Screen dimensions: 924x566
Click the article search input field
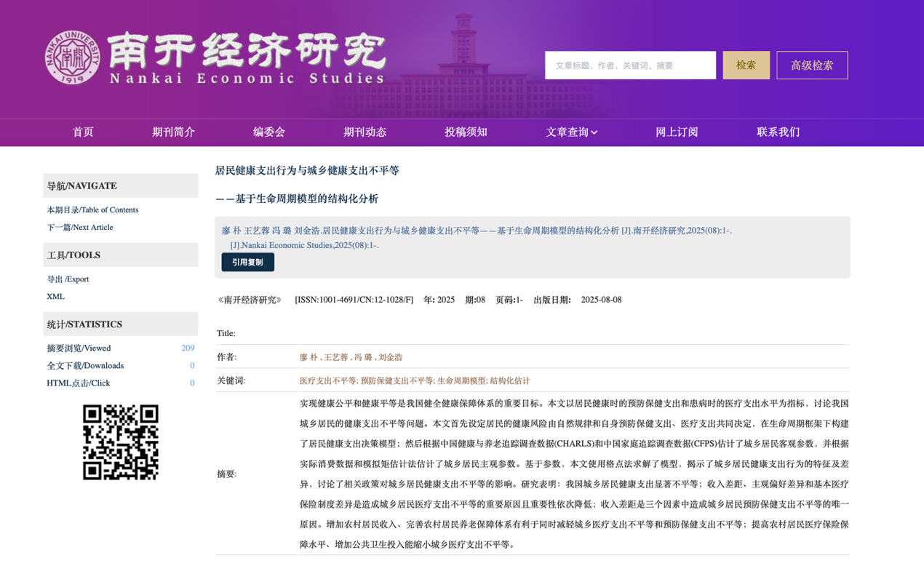[x=630, y=65]
